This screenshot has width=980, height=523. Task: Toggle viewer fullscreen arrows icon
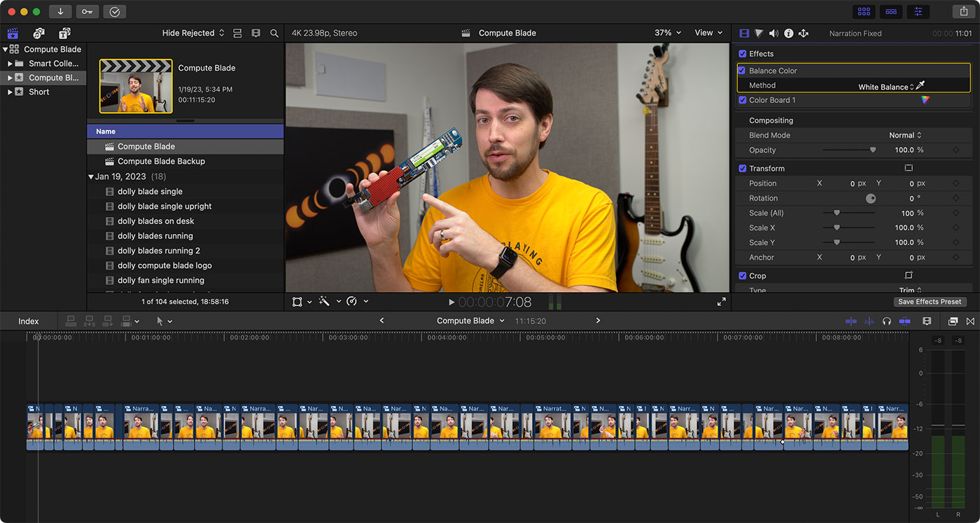(x=721, y=302)
